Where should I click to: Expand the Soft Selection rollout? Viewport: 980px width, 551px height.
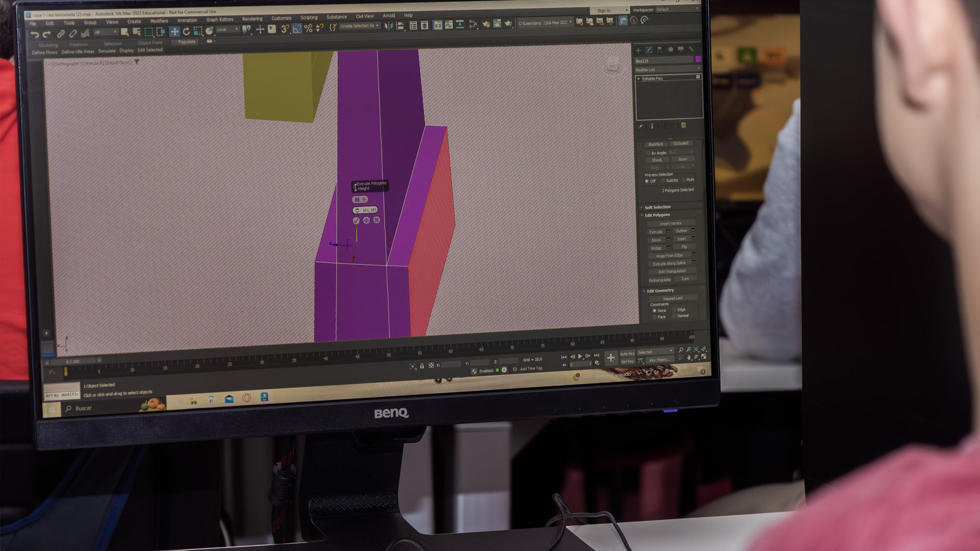point(657,207)
